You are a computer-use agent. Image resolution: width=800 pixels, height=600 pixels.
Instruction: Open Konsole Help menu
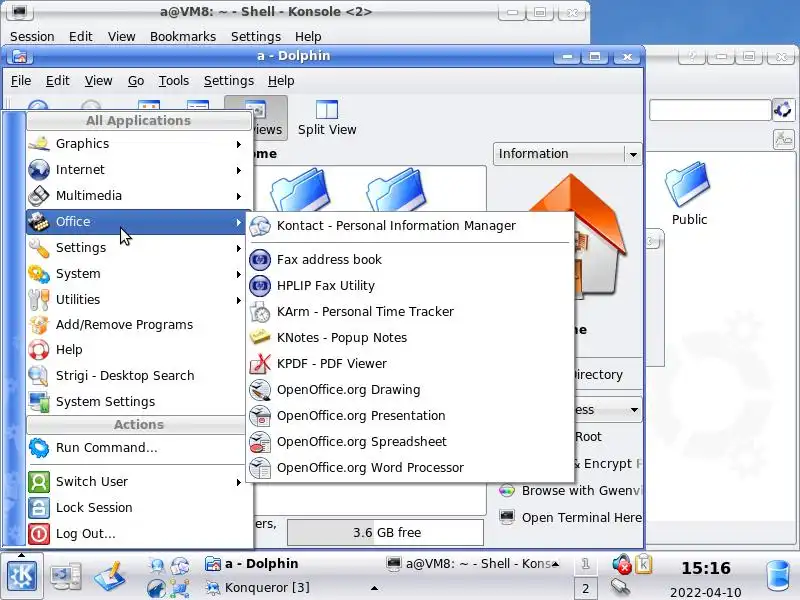pyautogui.click(x=308, y=37)
